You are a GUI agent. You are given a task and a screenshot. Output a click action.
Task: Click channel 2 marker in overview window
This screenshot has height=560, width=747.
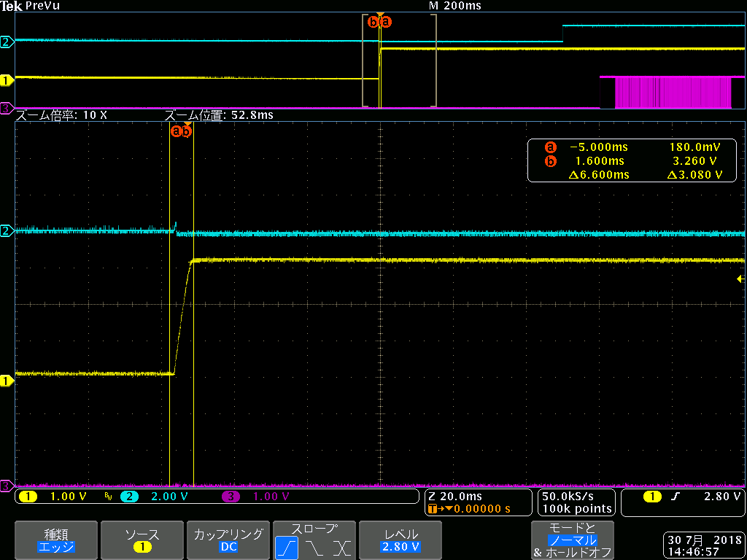pos(7,42)
